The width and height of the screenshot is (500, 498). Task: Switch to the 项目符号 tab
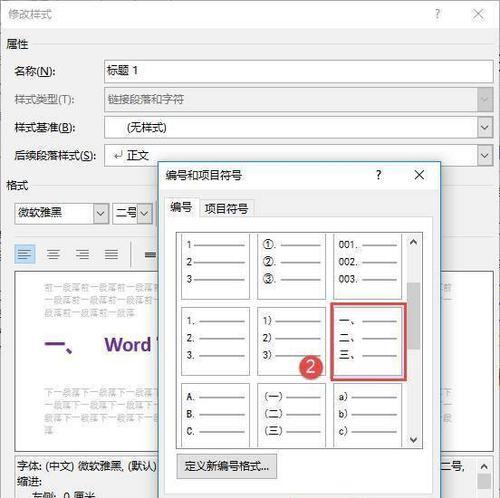tap(227, 209)
